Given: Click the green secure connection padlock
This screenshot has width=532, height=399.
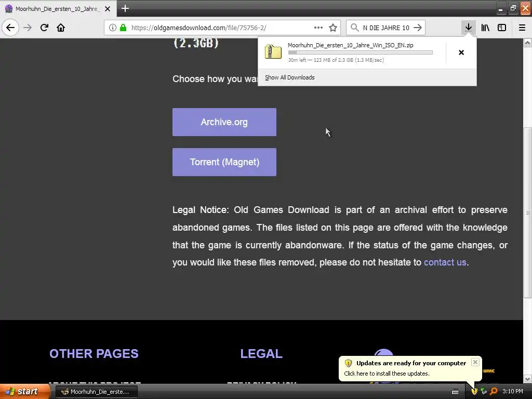Looking at the screenshot, I should coord(123,28).
